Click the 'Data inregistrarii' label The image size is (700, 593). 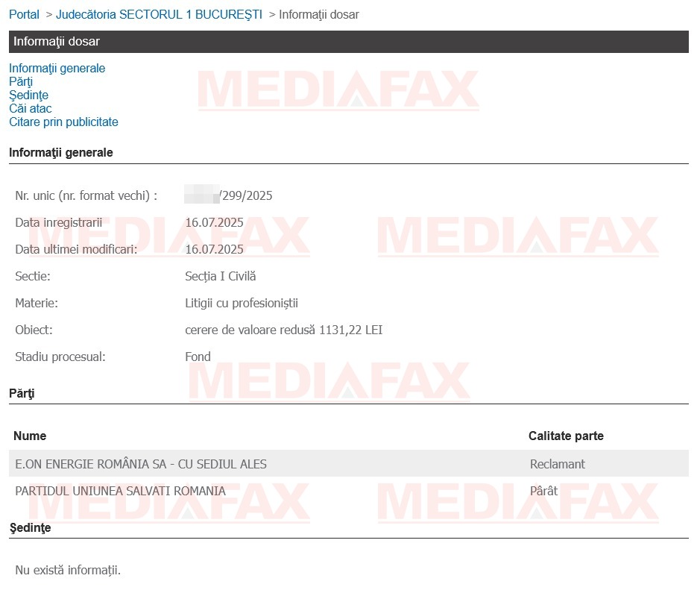pyautogui.click(x=58, y=222)
